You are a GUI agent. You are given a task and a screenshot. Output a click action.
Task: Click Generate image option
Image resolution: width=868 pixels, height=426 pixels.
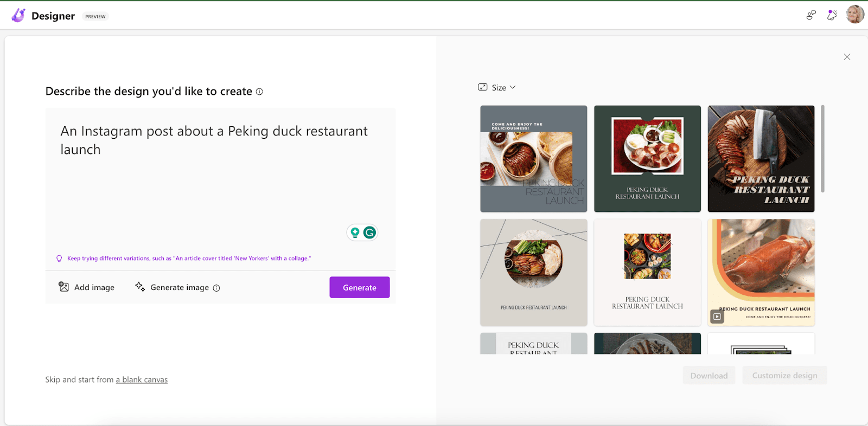(x=172, y=287)
